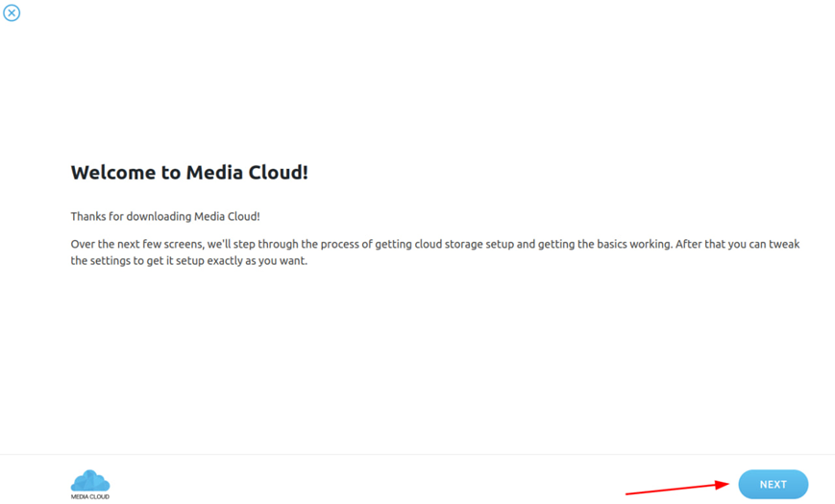This screenshot has width=835, height=504.
Task: Click the word downloading in the thanks line
Action: [158, 217]
